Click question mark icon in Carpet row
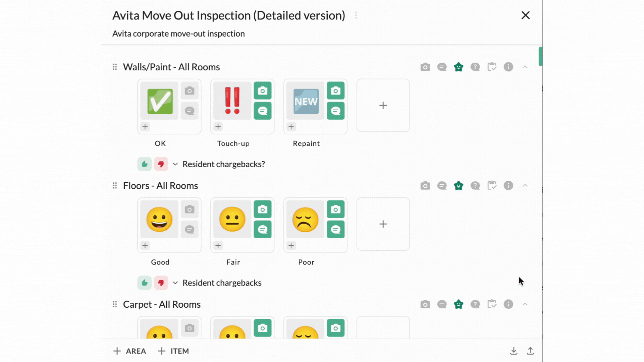Image resolution: width=644 pixels, height=362 pixels. (x=475, y=304)
